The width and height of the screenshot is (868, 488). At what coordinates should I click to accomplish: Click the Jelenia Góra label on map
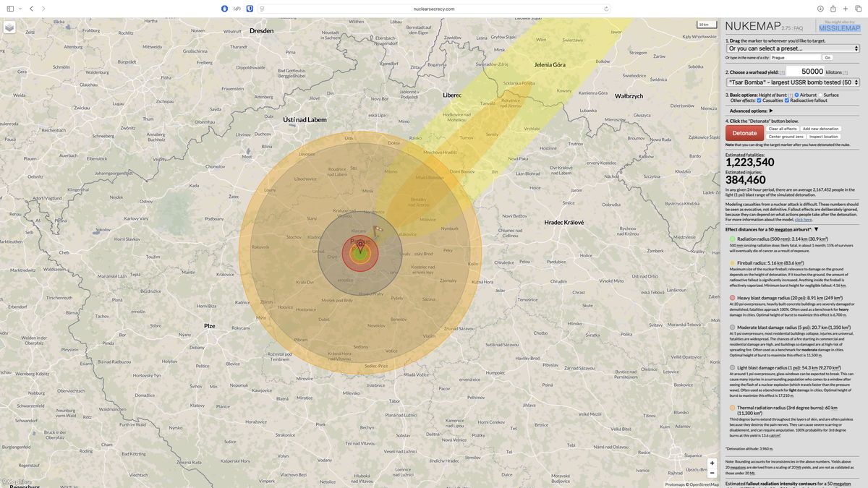point(550,64)
